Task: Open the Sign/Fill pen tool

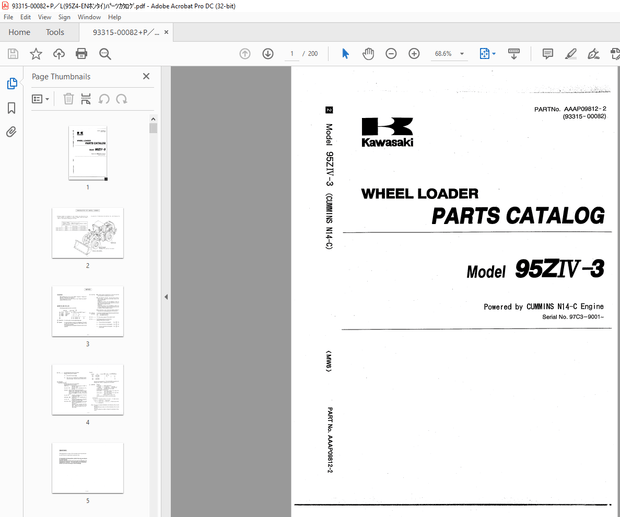Action: 594,53
